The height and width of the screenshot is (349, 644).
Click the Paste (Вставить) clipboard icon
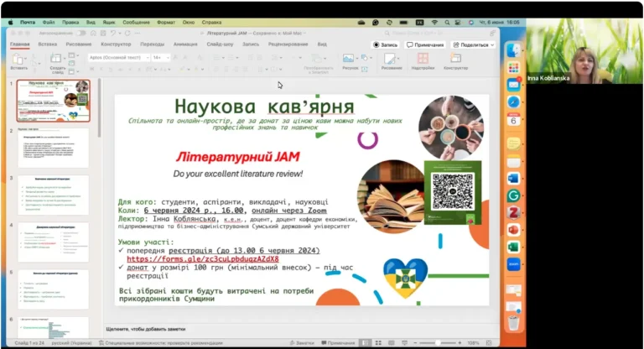tap(18, 59)
